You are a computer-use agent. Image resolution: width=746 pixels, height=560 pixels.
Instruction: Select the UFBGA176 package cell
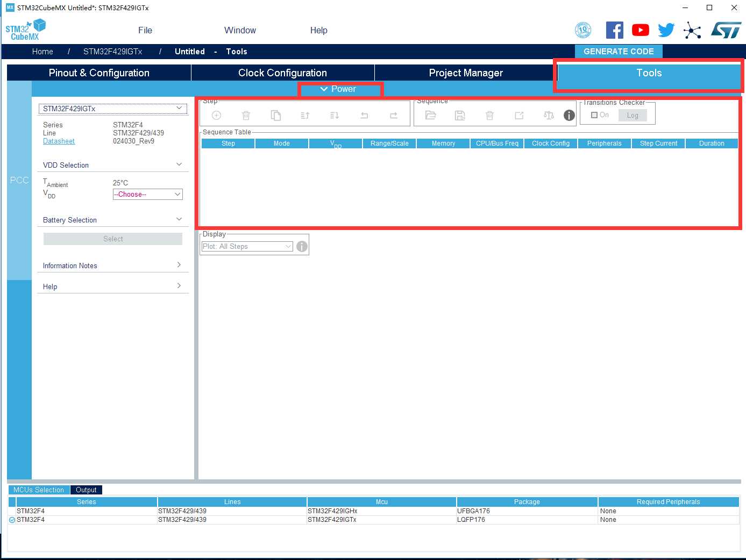click(x=527, y=511)
